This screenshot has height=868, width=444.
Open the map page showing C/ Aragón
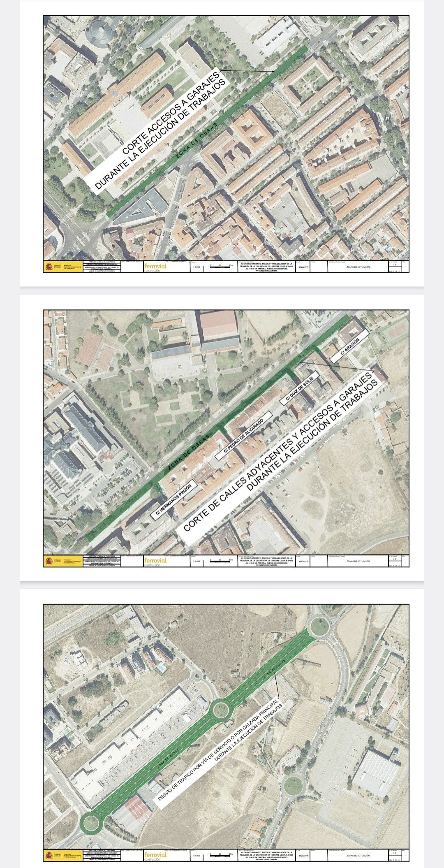click(222, 437)
